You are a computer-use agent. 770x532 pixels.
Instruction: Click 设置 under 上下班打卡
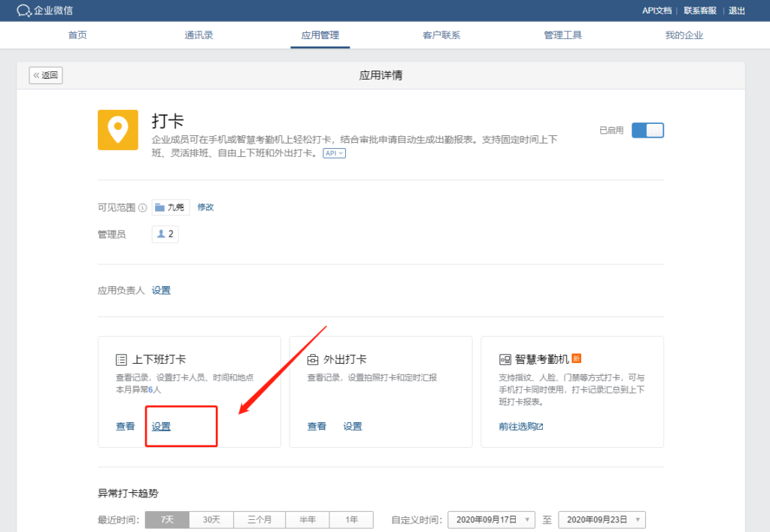point(161,426)
